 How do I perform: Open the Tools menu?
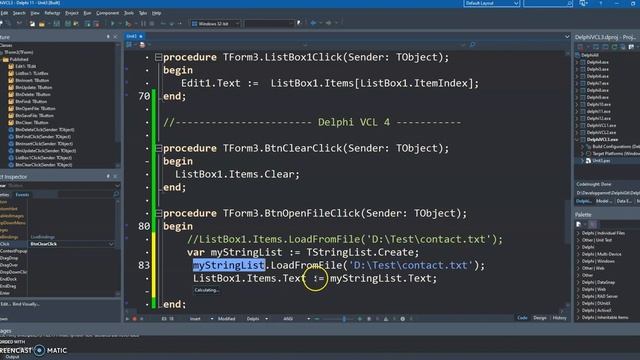click(x=129, y=13)
